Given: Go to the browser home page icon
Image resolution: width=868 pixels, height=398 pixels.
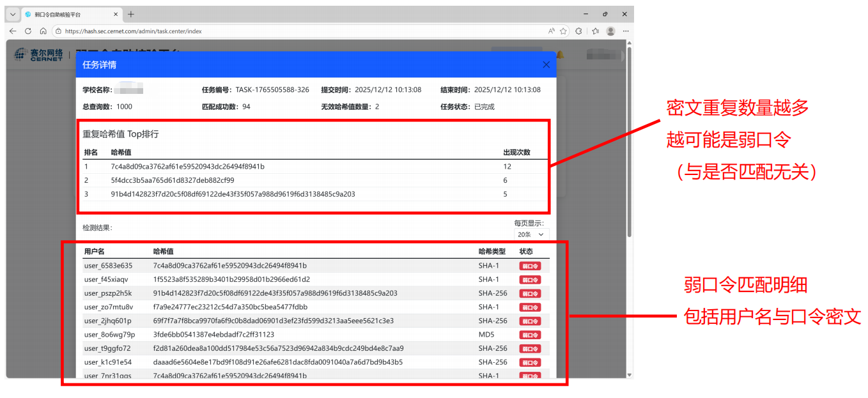Looking at the screenshot, I should click(x=43, y=31).
